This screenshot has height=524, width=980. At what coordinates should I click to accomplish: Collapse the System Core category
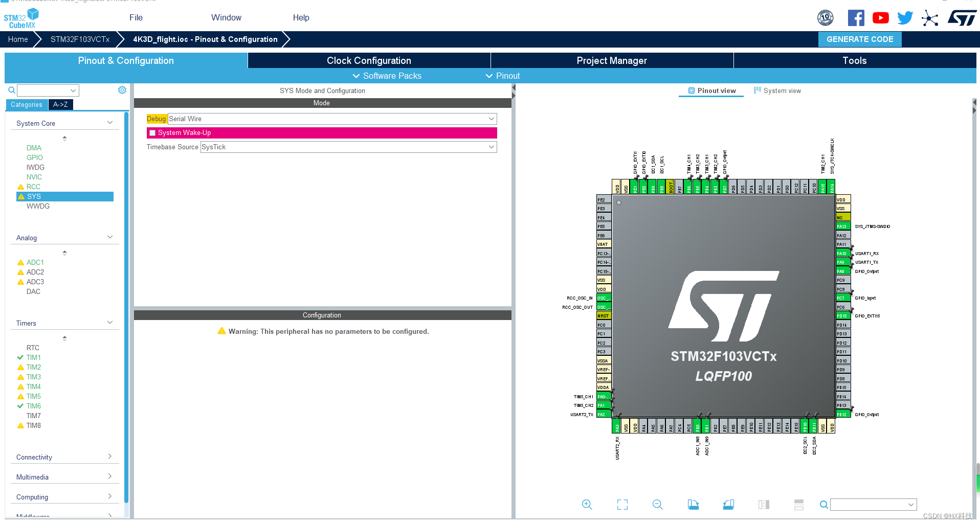(109, 122)
